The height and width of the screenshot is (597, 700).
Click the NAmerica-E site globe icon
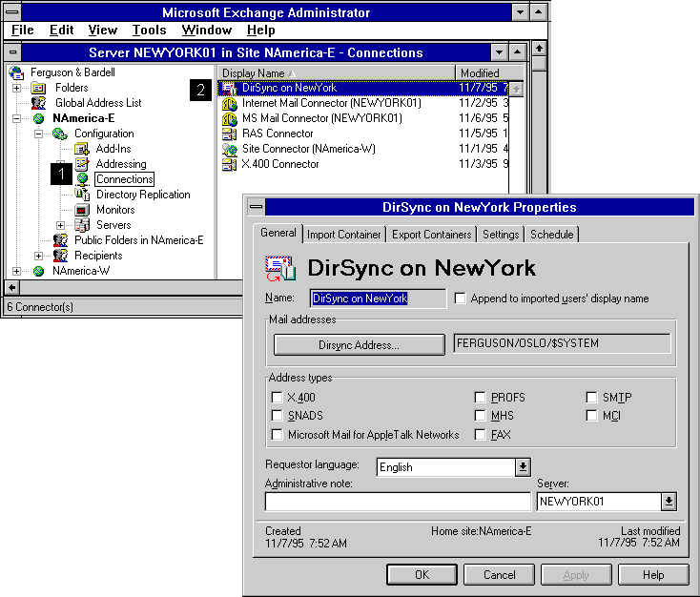[x=39, y=118]
